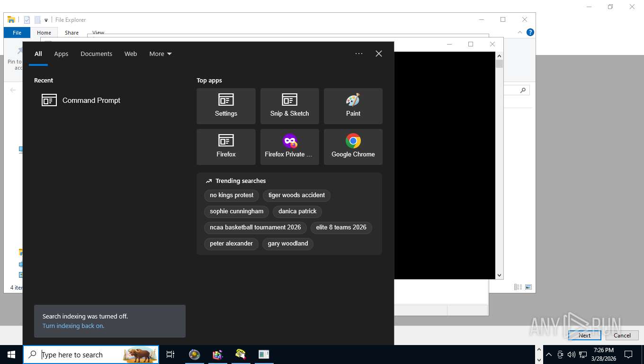
Task: Click new folder icon in File Explorer title bar
Action: (37, 20)
